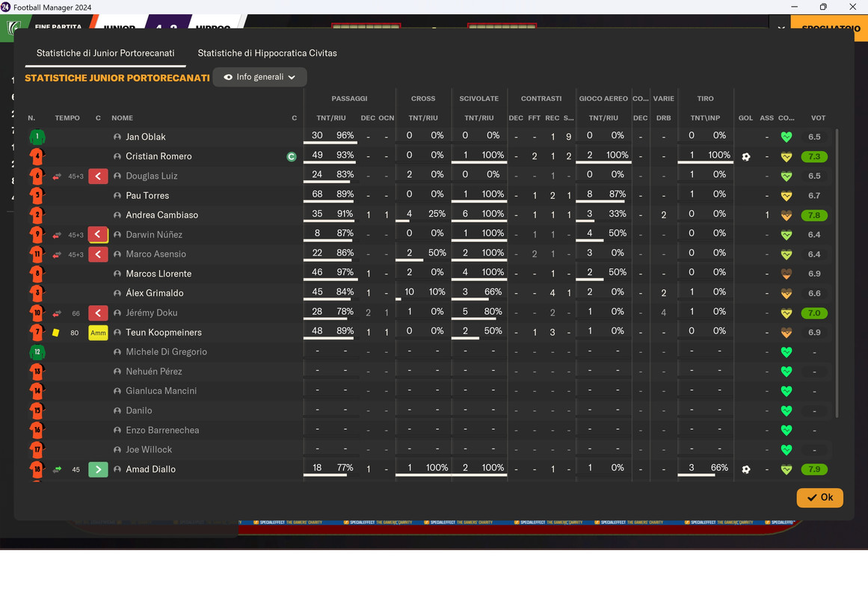This screenshot has width=868, height=598.
Task: Sort by the VOT rating column header
Action: (x=818, y=118)
